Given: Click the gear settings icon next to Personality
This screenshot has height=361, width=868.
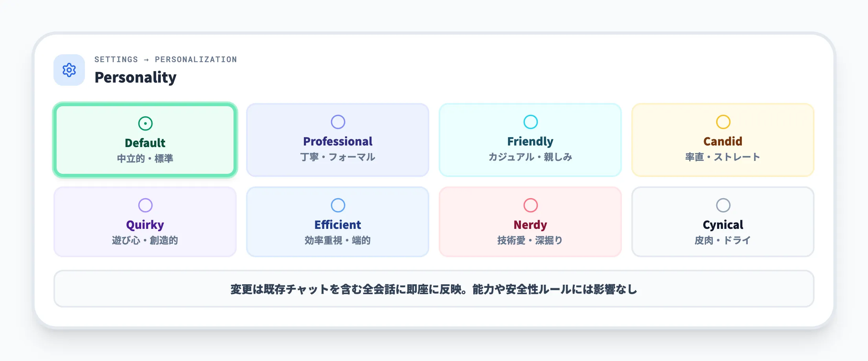Looking at the screenshot, I should (x=69, y=70).
